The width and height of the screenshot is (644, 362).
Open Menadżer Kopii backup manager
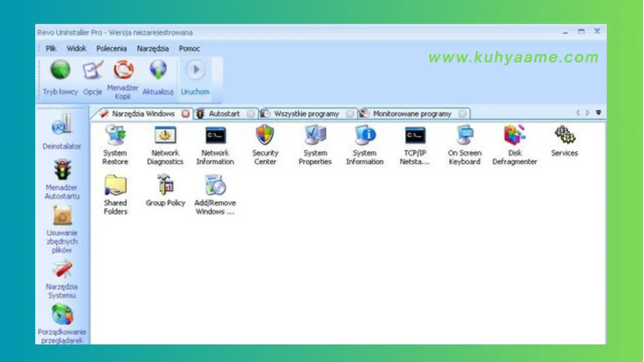click(x=122, y=80)
